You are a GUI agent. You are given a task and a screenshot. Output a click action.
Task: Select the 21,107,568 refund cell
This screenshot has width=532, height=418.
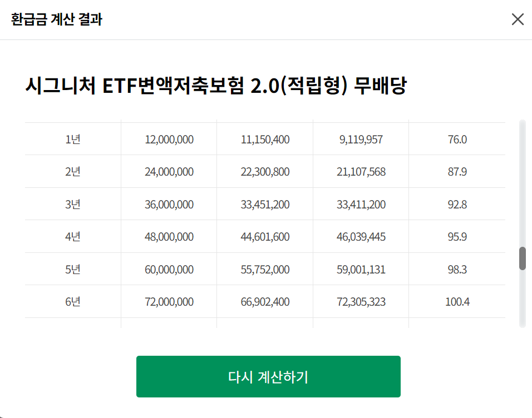click(361, 172)
